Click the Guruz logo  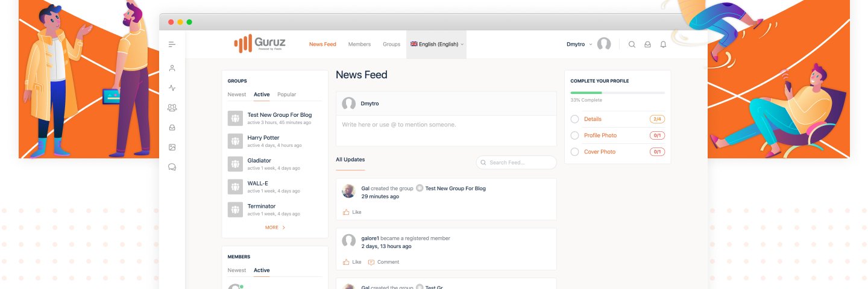[x=260, y=43]
